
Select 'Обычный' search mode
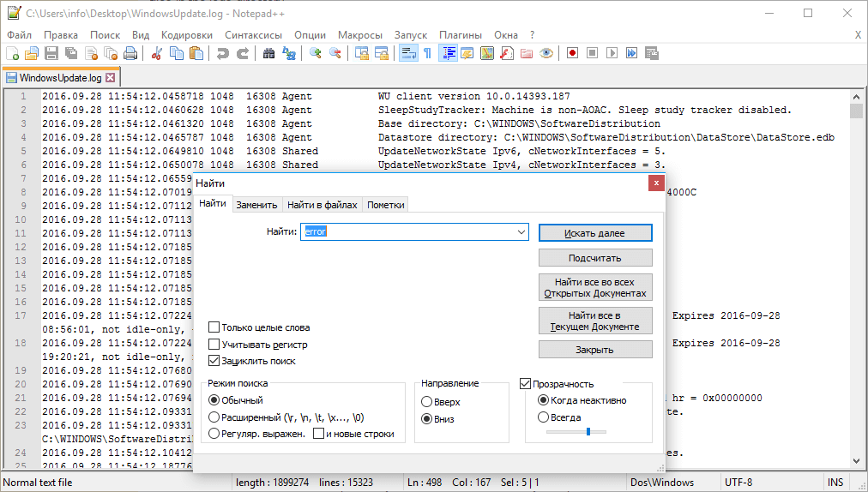(214, 400)
